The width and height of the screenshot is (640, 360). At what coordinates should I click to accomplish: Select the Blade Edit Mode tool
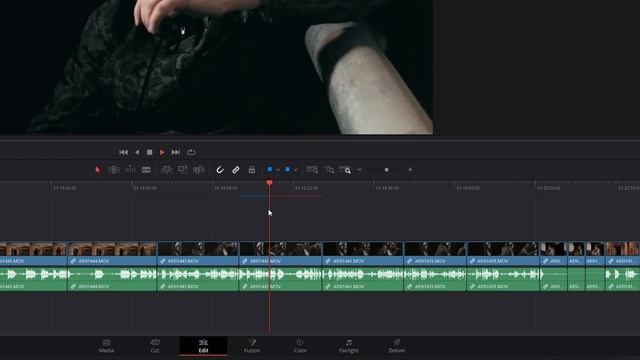click(146, 170)
